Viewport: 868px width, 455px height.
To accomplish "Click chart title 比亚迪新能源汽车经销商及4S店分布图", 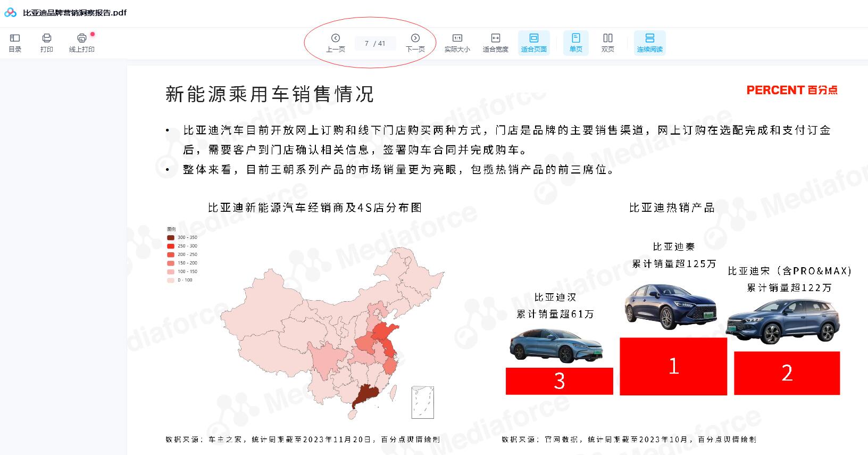I will (315, 208).
